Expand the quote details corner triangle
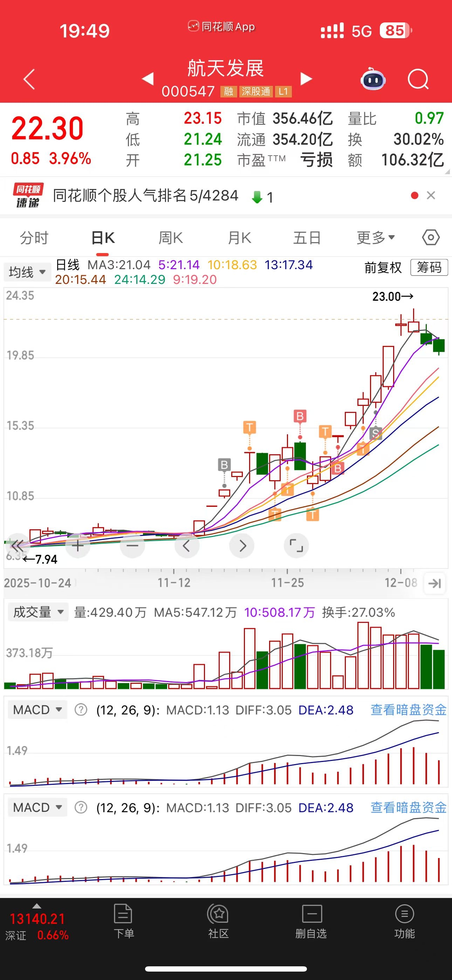Image resolution: width=452 pixels, height=980 pixels. [447, 172]
